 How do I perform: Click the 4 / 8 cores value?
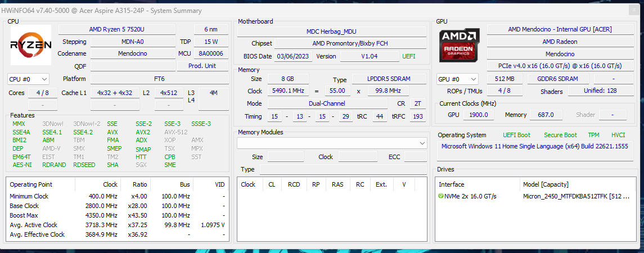coord(43,93)
